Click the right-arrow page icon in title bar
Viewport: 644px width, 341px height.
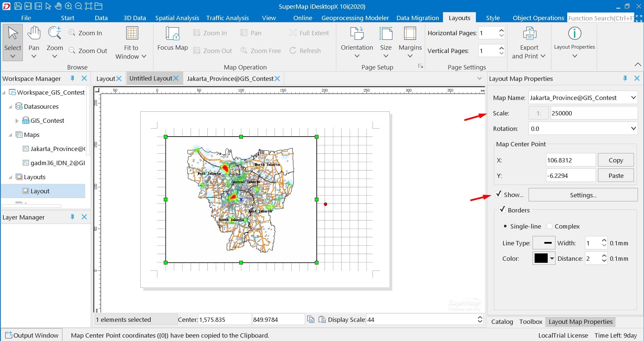pos(38,6)
